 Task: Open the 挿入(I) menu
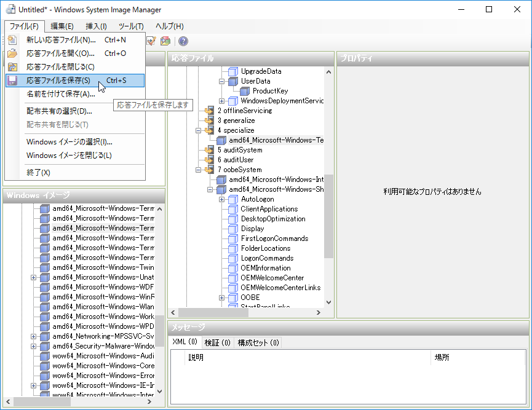click(x=96, y=26)
